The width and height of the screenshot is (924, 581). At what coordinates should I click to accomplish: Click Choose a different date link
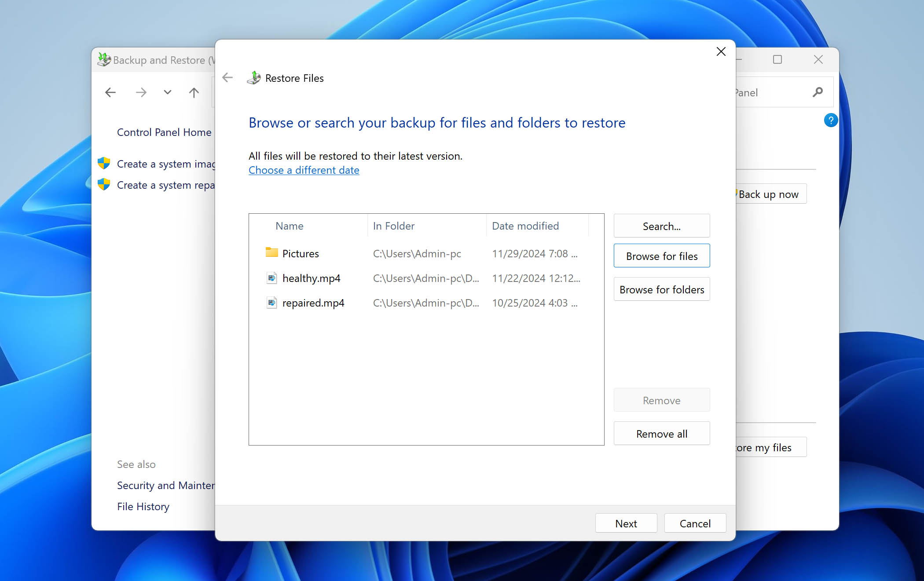304,169
